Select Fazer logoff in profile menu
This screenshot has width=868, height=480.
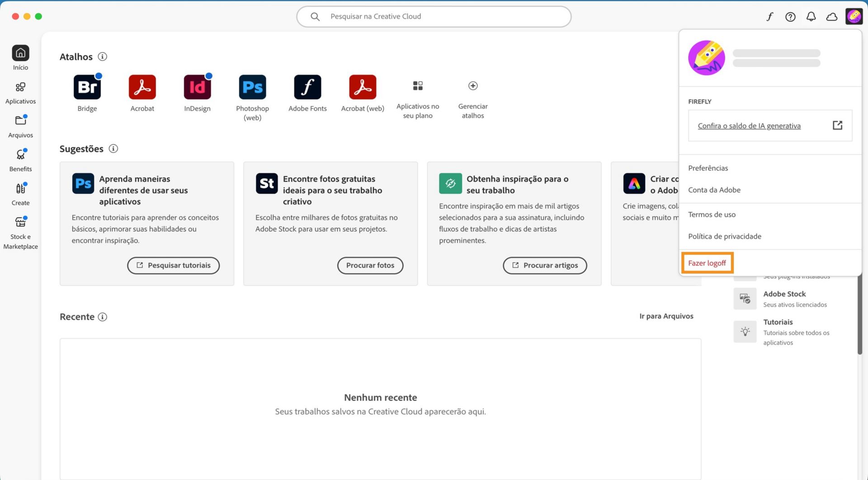click(707, 263)
